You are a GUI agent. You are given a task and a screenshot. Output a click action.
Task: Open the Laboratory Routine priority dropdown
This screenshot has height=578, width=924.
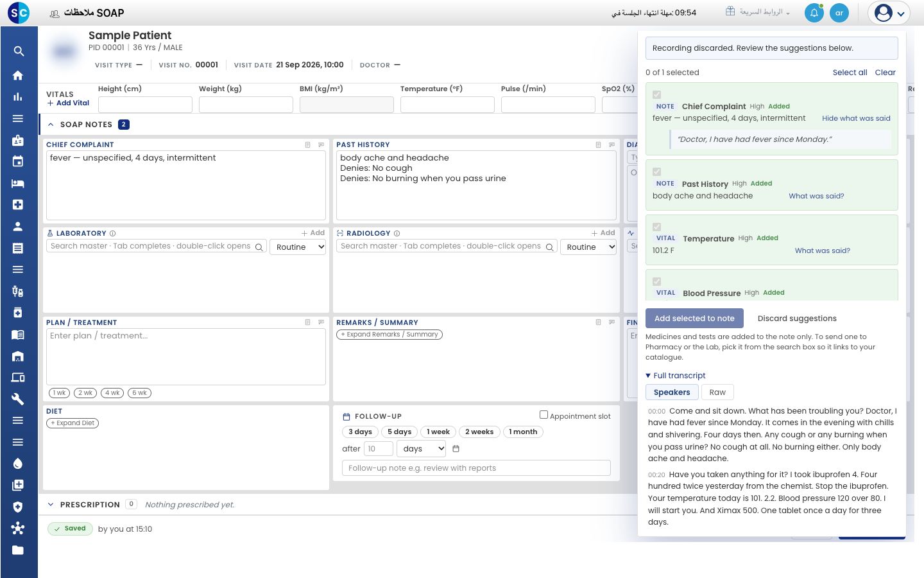[298, 247]
